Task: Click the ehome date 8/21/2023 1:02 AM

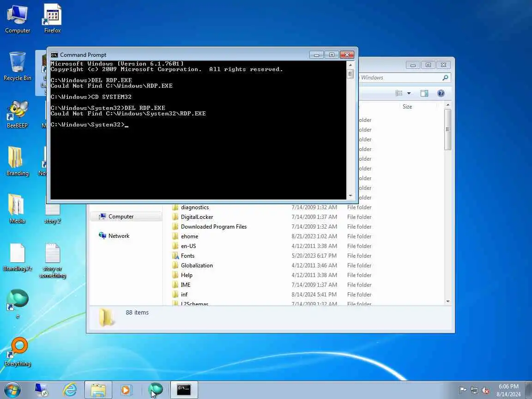Action: click(314, 236)
